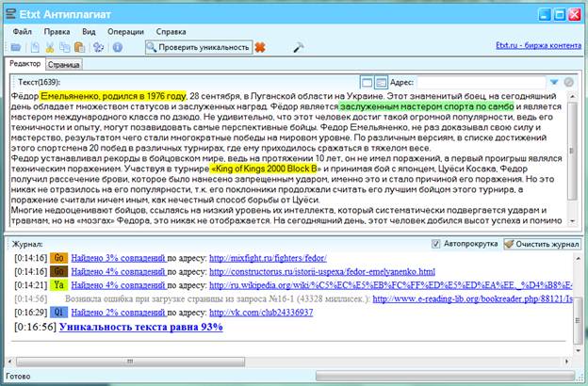This screenshot has height=386, width=588.
Task: Click the Ya badge for wikipedia row
Action: point(58,285)
